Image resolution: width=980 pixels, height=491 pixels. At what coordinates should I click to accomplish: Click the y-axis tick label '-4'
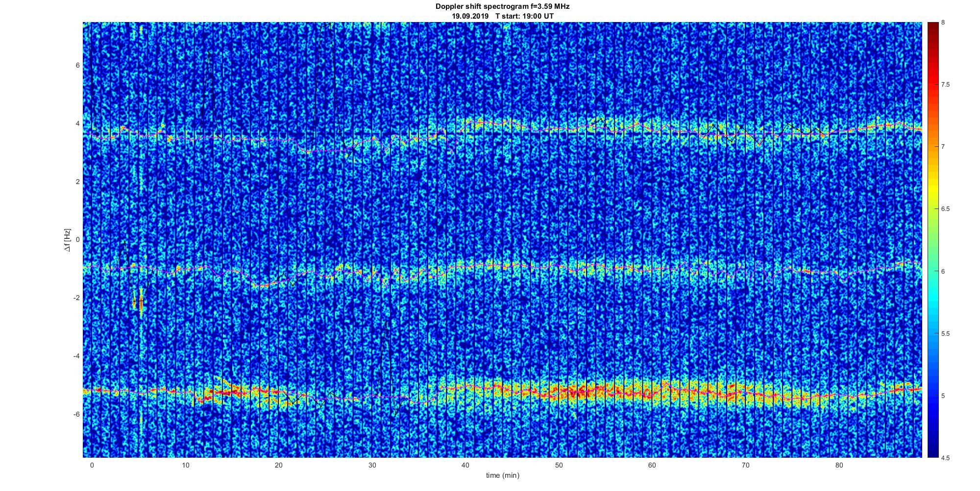(x=76, y=356)
